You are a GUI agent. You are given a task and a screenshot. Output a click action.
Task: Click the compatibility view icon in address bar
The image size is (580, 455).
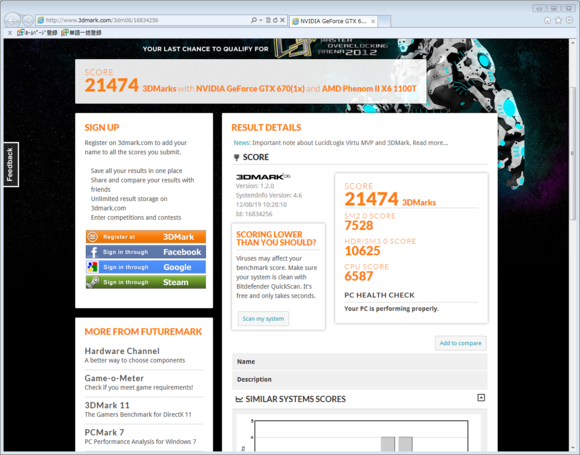click(268, 20)
